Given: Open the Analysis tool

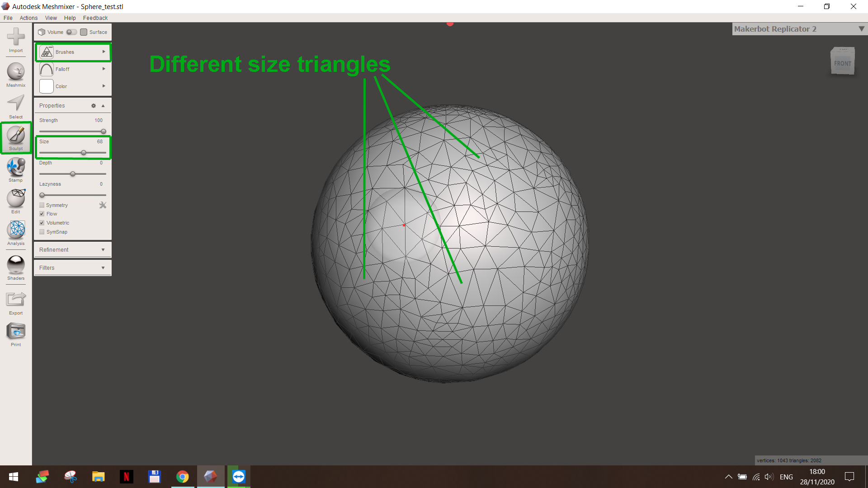Looking at the screenshot, I should 16,232.
